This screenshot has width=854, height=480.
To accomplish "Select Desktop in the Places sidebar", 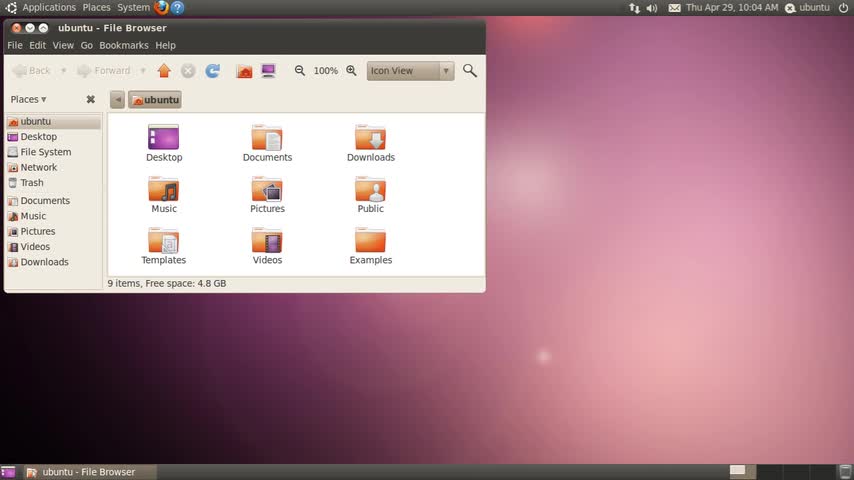I will pyautogui.click(x=53, y=137).
